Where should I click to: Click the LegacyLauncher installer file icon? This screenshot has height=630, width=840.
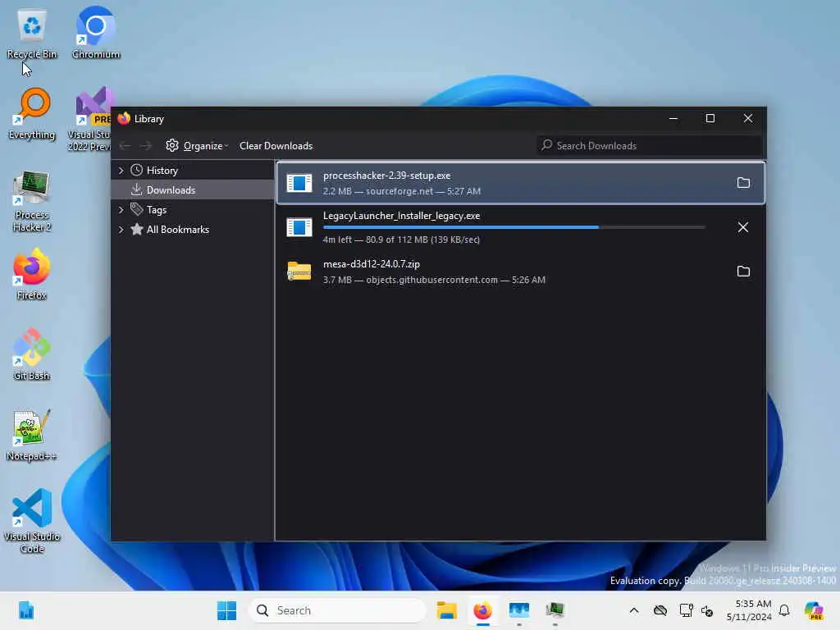299,227
